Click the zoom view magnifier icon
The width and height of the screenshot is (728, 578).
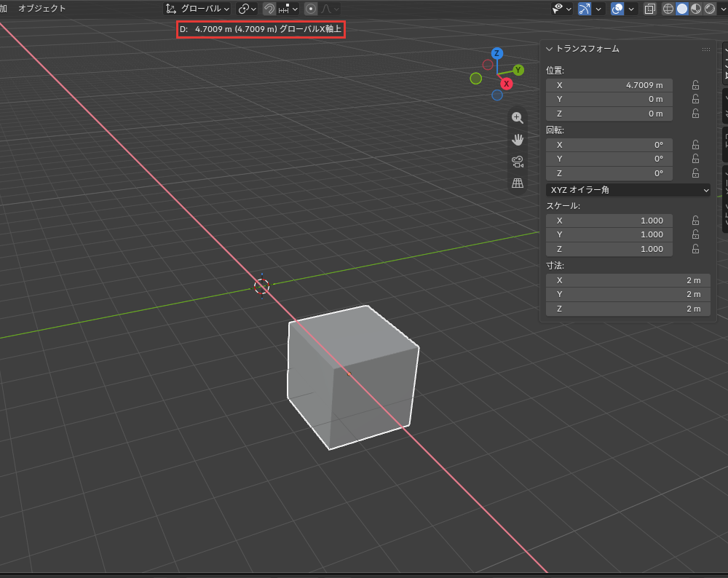click(518, 118)
